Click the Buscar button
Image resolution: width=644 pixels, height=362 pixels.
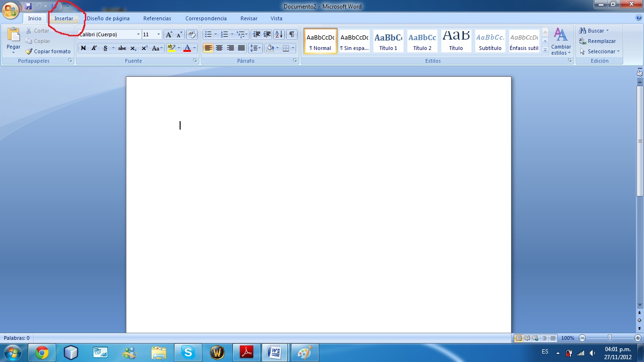(x=593, y=30)
